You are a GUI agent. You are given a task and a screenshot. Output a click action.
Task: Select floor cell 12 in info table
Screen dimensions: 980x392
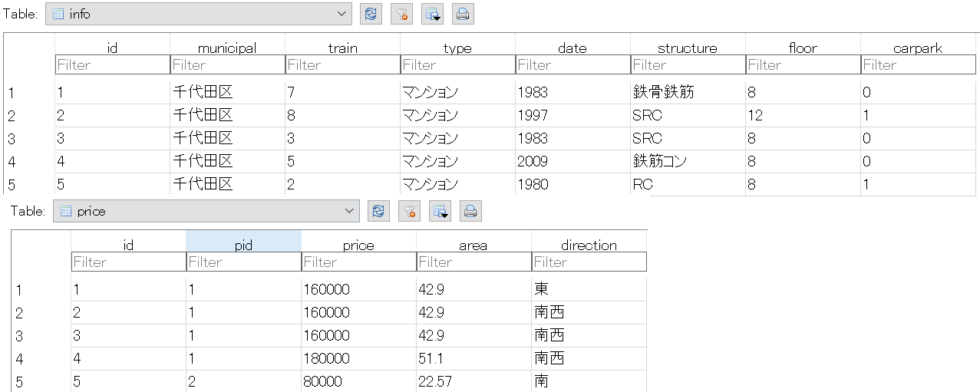(803, 116)
